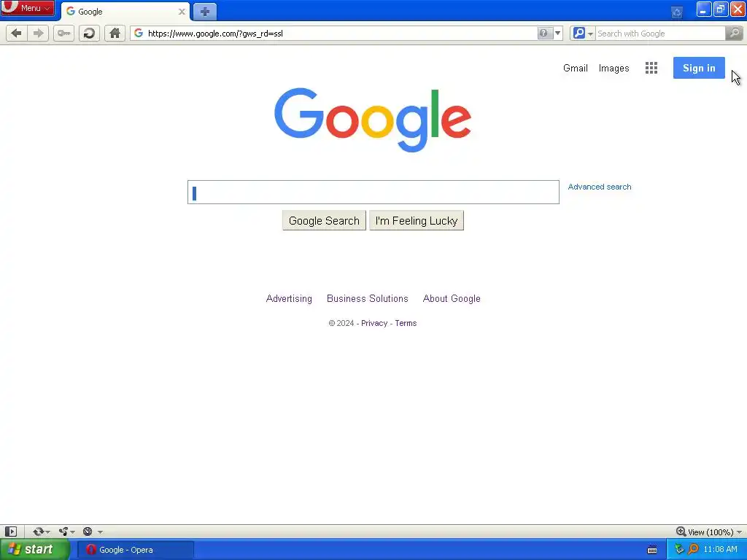747x560 pixels.
Task: Toggle the Opera side panel
Action: 11,532
